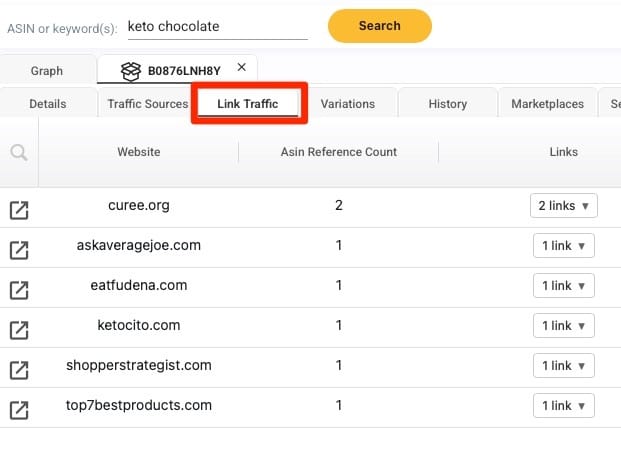Viewport: 621px width, 452px height.
Task: Expand the 2 links dropdown for curee.org
Action: [562, 205]
